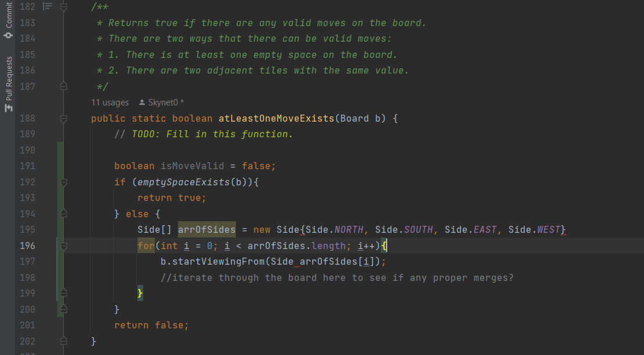Click the atLeastOneMoveExists method name
This screenshot has width=644, height=355.
tap(276, 118)
